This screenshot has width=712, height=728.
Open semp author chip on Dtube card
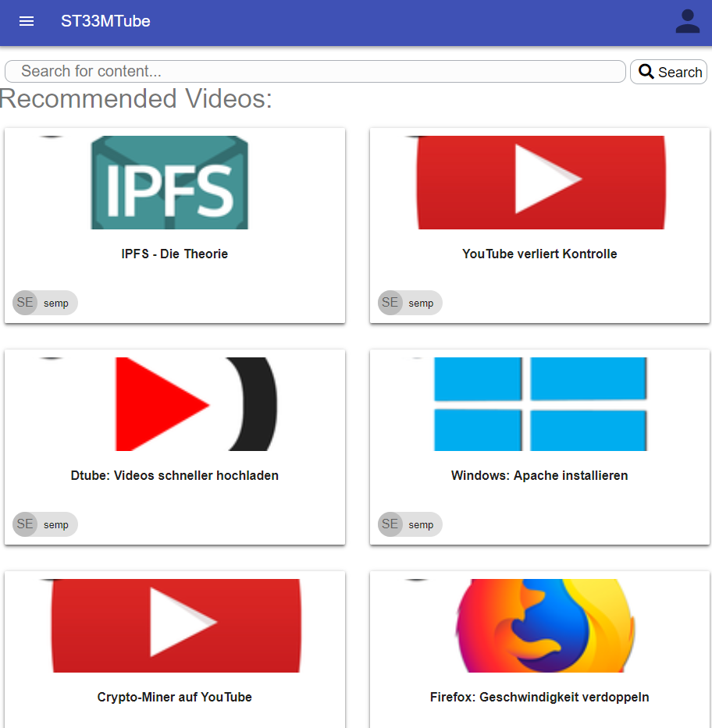click(45, 524)
